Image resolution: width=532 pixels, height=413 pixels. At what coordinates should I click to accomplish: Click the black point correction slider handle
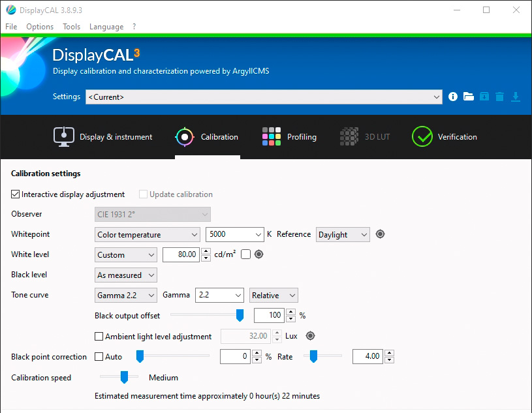point(140,356)
